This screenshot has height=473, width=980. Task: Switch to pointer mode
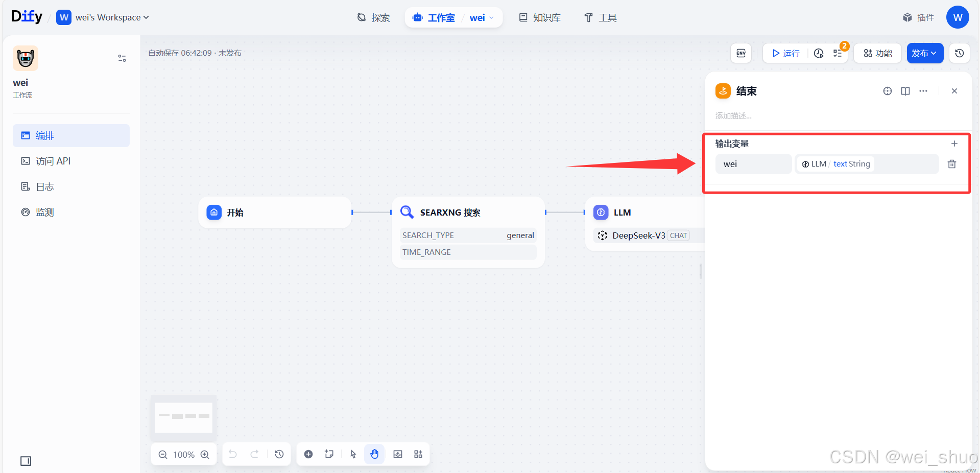pos(353,454)
